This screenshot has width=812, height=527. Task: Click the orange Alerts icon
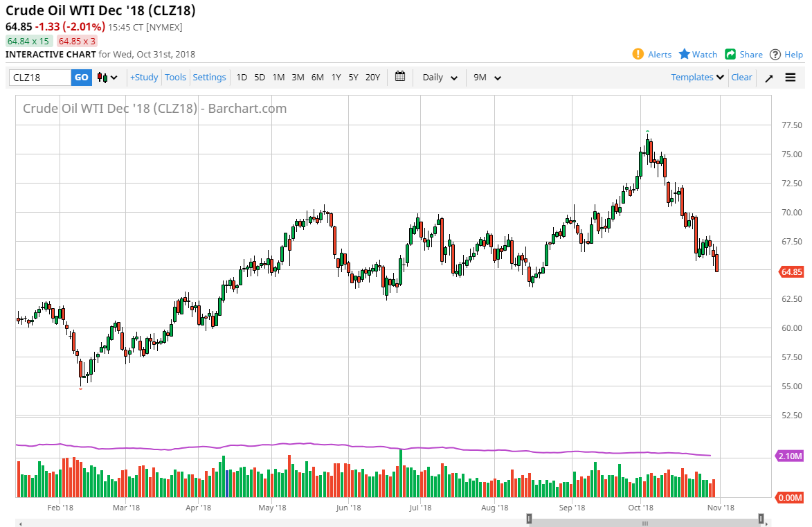tap(638, 54)
